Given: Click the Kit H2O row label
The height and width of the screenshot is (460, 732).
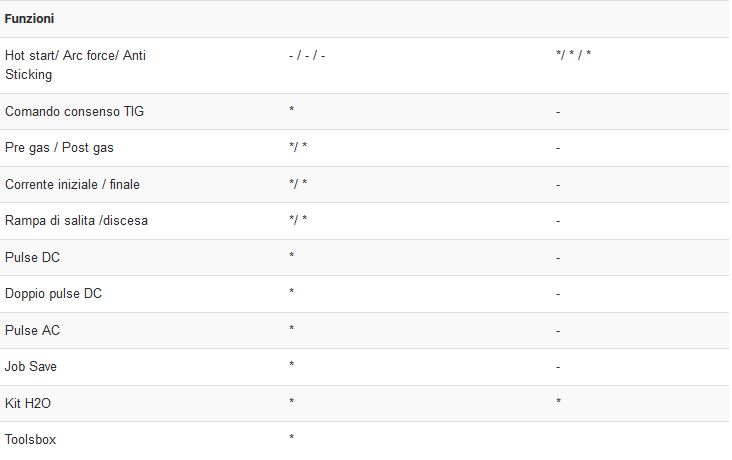Looking at the screenshot, I should 28,403.
